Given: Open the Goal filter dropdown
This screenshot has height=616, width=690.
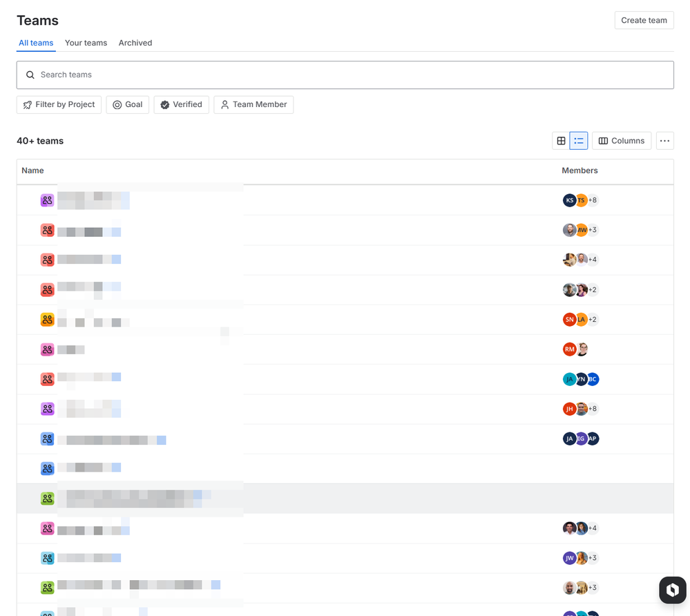Looking at the screenshot, I should 128,105.
